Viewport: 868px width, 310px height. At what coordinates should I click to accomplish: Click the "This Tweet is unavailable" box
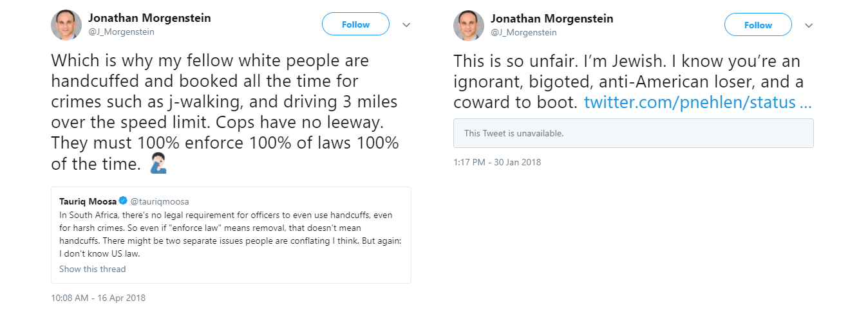(633, 134)
